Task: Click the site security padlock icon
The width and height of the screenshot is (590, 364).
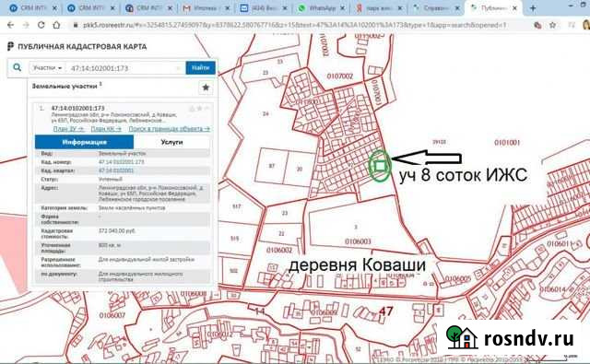Action: click(x=76, y=25)
